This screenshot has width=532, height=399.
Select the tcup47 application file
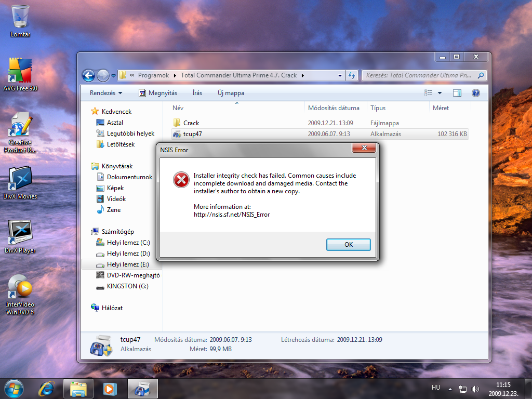pos(320,134)
